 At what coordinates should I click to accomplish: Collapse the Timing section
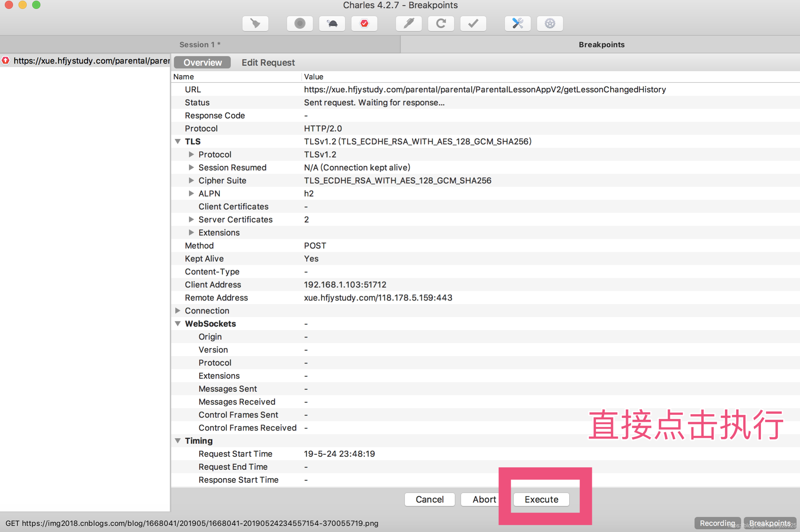pos(178,441)
